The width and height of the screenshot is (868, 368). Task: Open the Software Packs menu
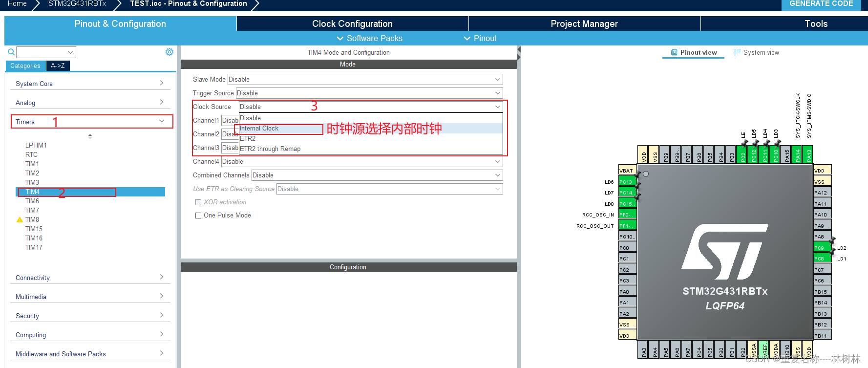pyautogui.click(x=370, y=38)
